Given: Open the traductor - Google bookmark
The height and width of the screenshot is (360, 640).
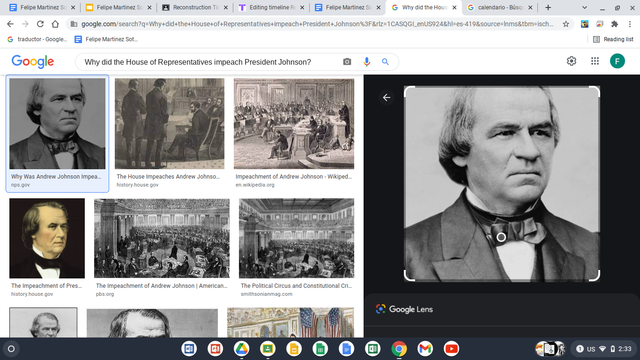Looking at the screenshot, I should [37, 39].
